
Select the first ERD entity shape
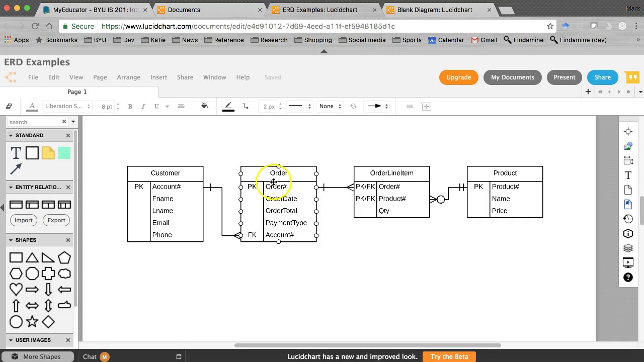click(x=16, y=205)
